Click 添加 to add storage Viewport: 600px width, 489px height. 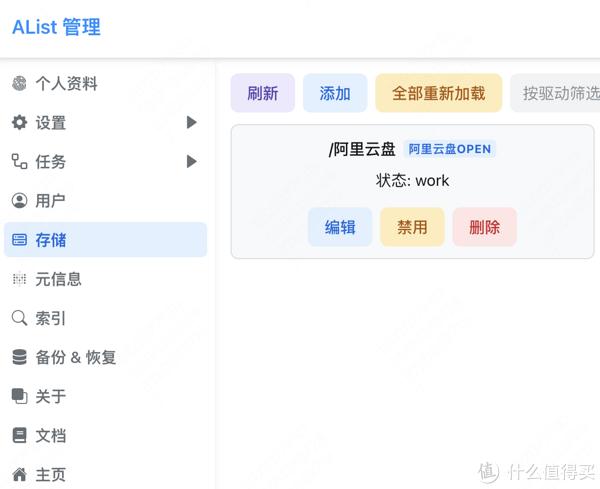tap(335, 93)
